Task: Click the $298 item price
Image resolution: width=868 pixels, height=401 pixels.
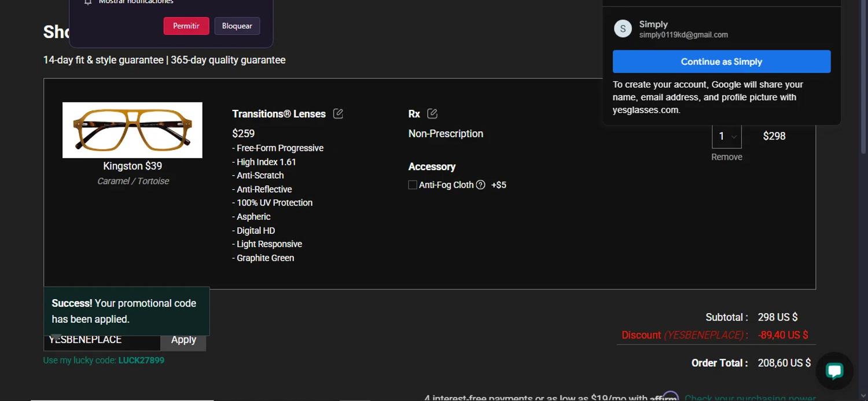Action: coord(774,136)
